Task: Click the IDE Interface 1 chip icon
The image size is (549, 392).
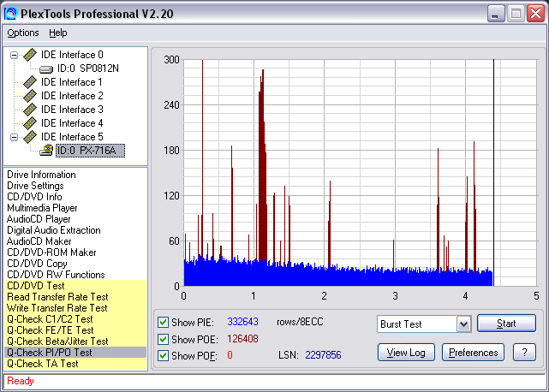Action: tap(30, 82)
